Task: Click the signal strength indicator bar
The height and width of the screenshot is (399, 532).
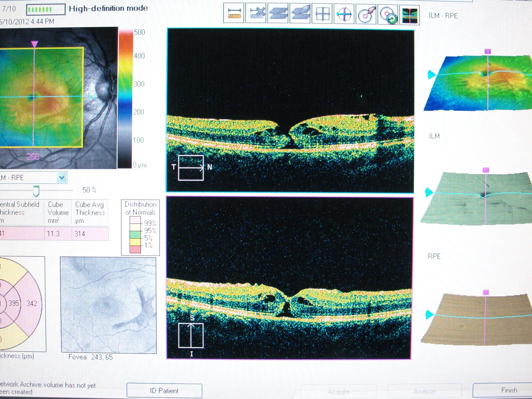Action: coord(45,10)
